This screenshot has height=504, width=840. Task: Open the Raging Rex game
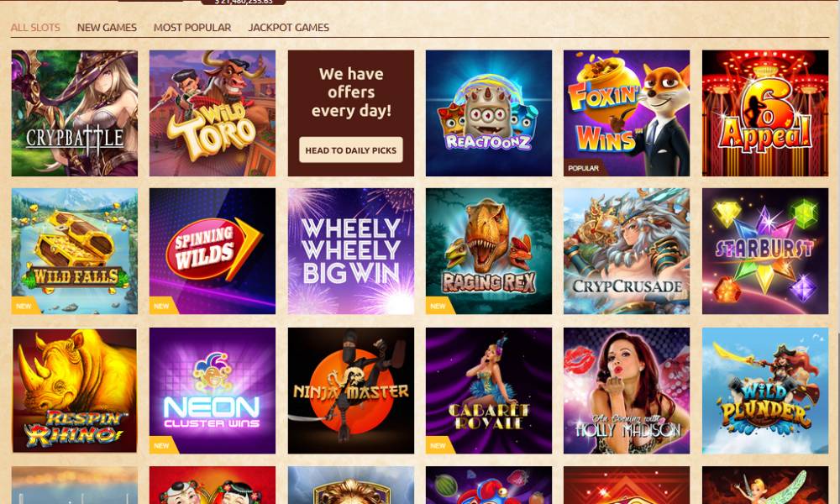click(489, 250)
